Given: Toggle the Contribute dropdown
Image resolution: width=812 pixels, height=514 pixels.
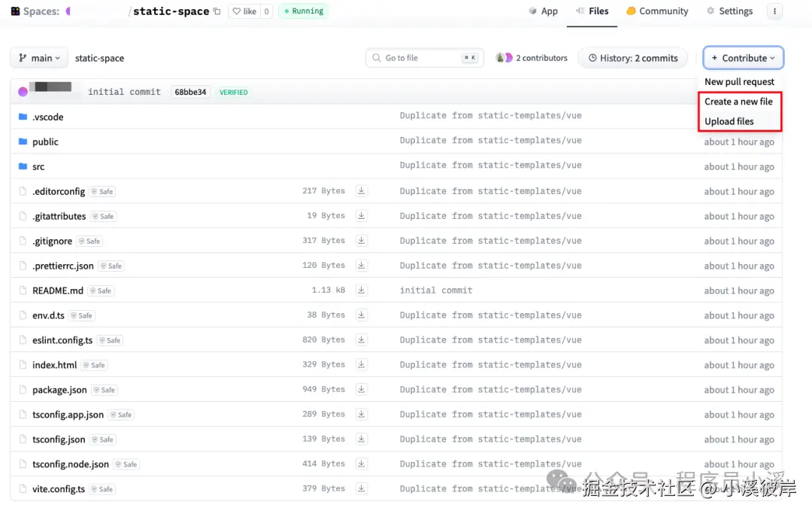Looking at the screenshot, I should (x=743, y=58).
